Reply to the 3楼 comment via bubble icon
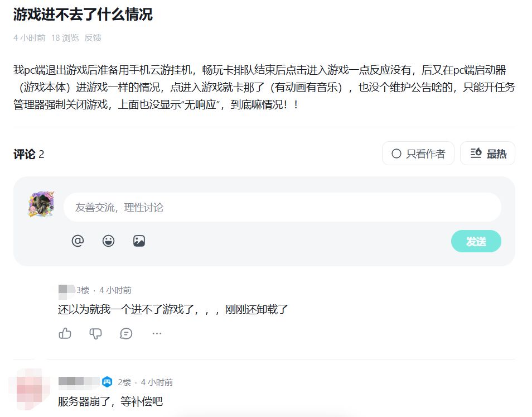 [126, 333]
